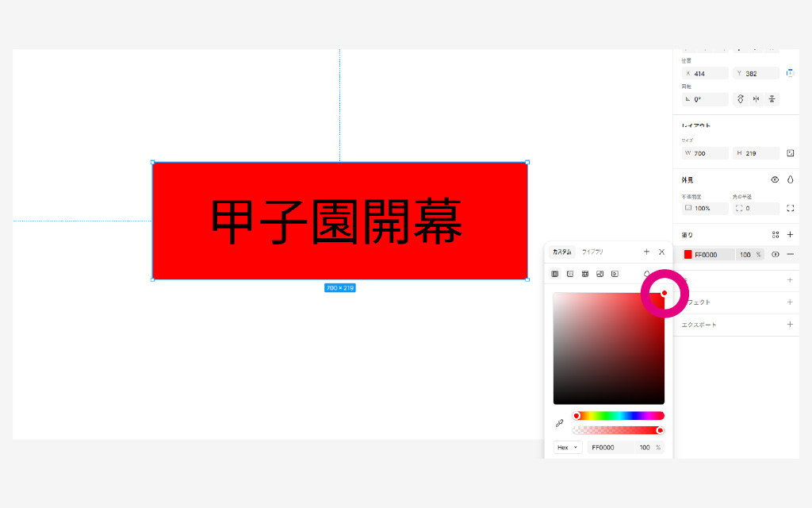812x508 pixels.
Task: Click the flip horizontal icon
Action: tap(756, 99)
